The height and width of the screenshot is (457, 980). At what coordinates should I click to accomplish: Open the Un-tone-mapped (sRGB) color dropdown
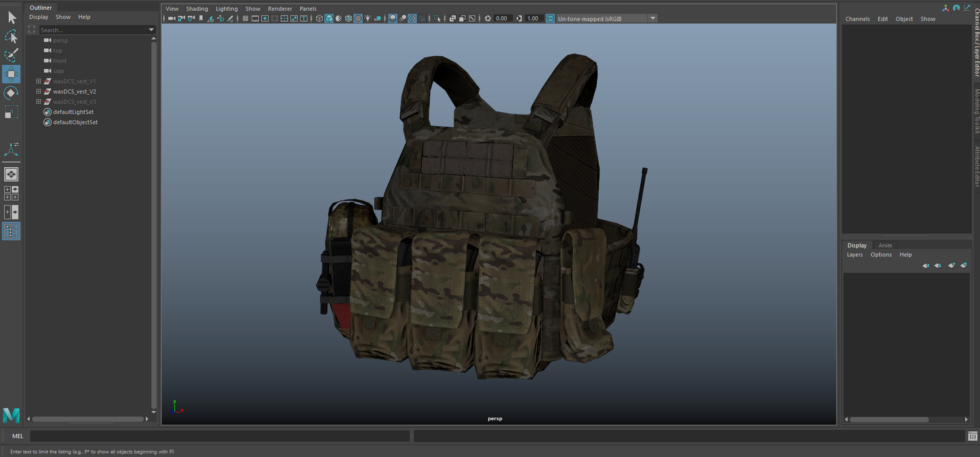click(x=652, y=18)
